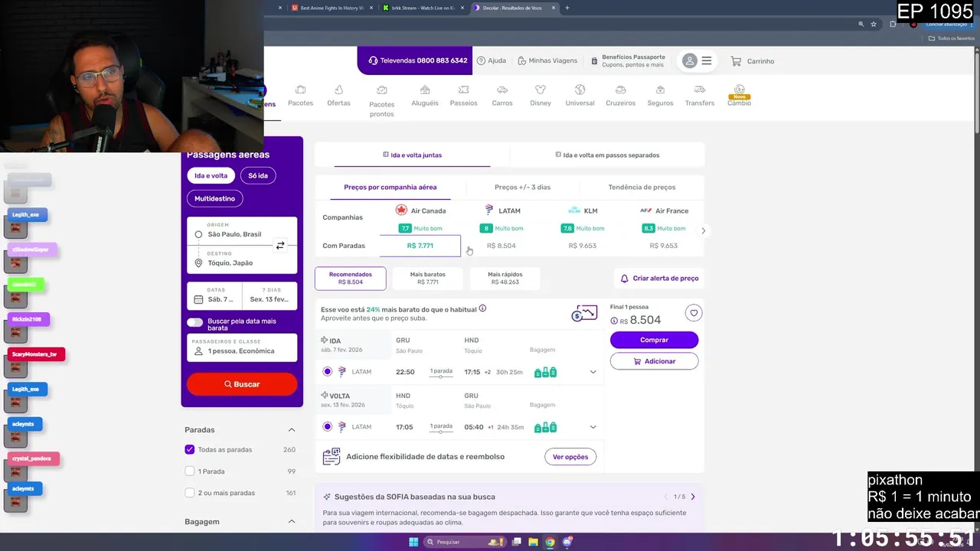The image size is (980, 551).
Task: Create price alert with Criar alerta de preço
Action: pyautogui.click(x=658, y=279)
